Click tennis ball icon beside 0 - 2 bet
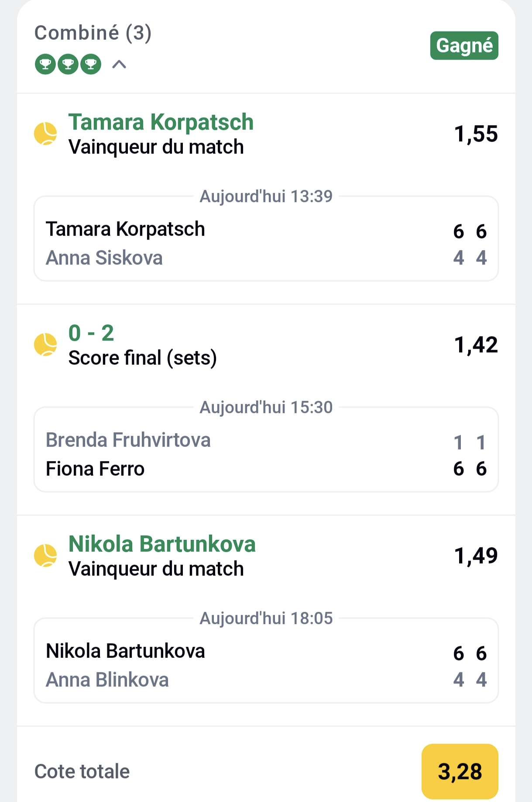 tap(45, 345)
